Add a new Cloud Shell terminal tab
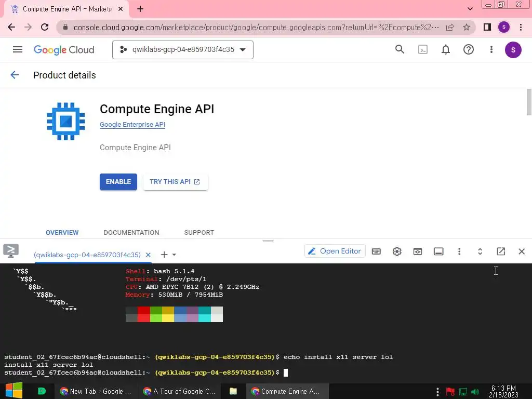 pos(164,255)
